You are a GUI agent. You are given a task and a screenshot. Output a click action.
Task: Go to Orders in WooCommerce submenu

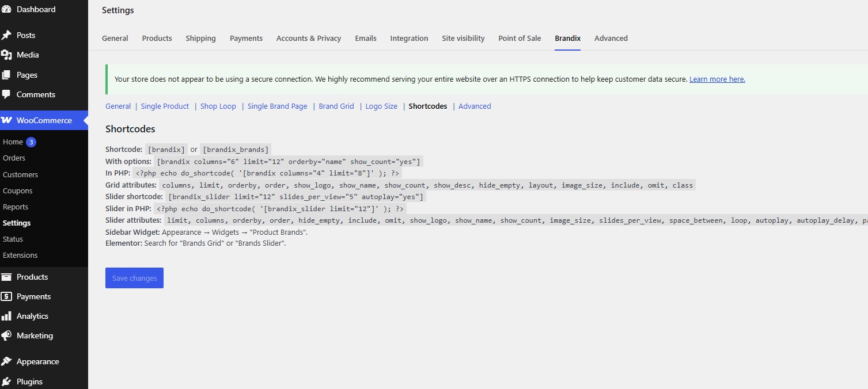(14, 158)
